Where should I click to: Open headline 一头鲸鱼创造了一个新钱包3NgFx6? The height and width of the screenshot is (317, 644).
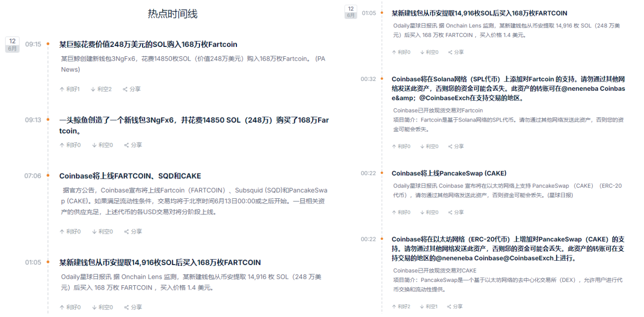pos(194,125)
